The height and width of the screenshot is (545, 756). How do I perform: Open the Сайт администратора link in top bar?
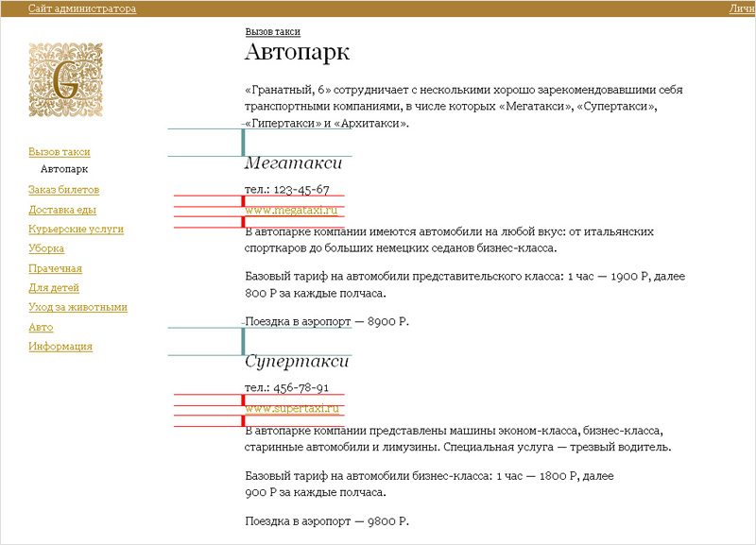coord(82,9)
